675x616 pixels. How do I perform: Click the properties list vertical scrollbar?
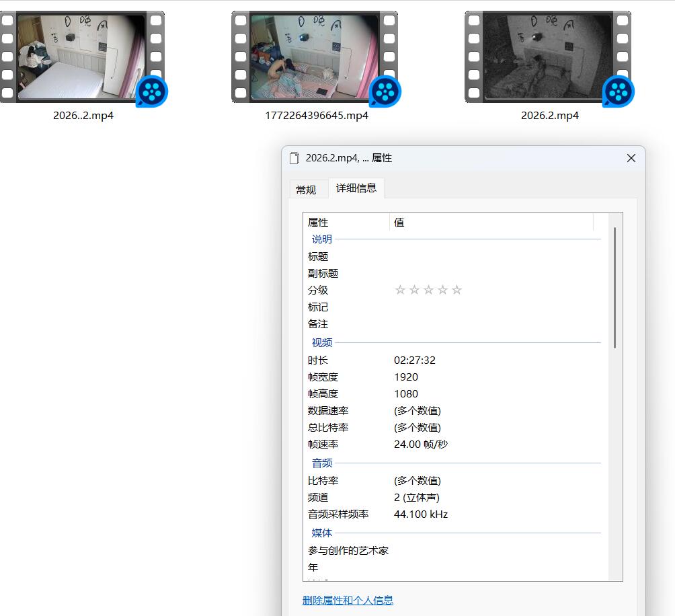click(614, 288)
